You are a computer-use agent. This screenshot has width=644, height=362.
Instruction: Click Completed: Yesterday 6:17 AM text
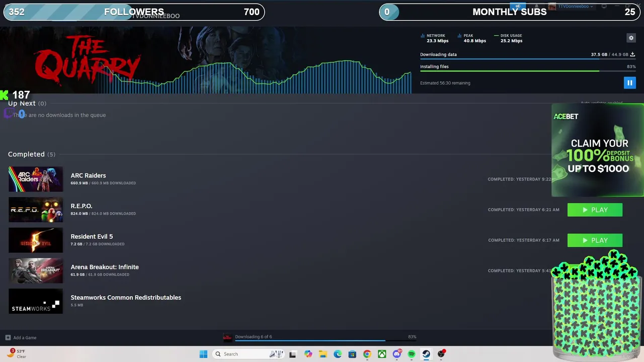coord(523,240)
